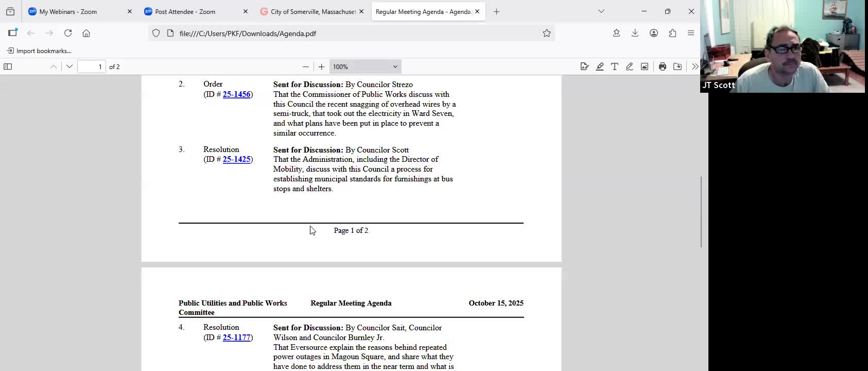Open agenda item link 25-1456
This screenshot has height=371, width=868.
pyautogui.click(x=236, y=94)
